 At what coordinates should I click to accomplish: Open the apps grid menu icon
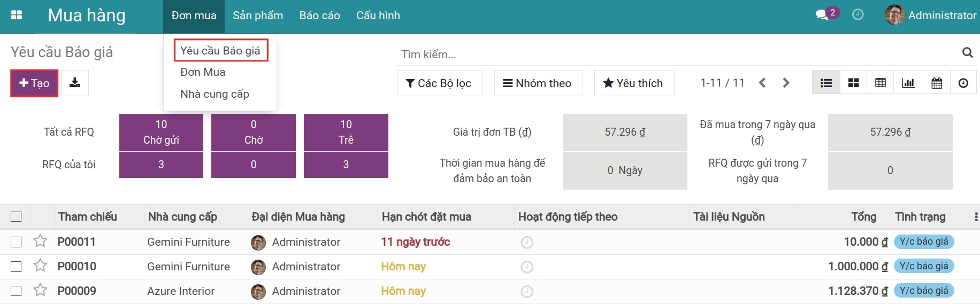coord(17,15)
